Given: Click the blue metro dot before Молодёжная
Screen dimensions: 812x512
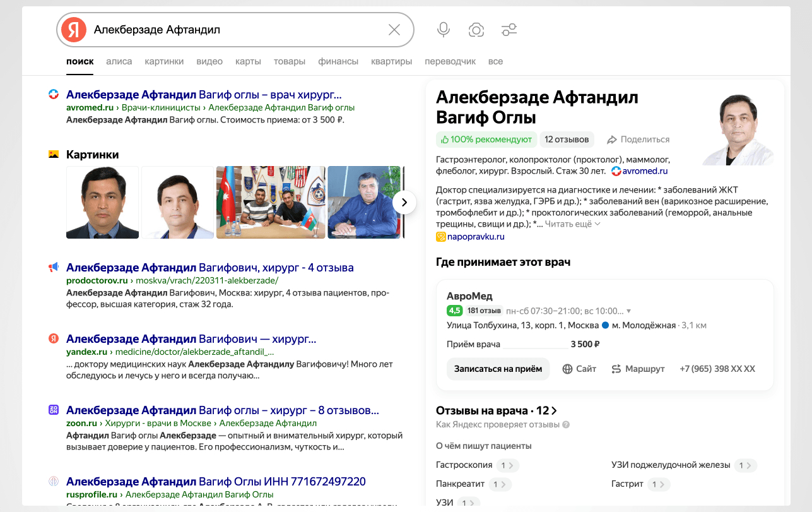Looking at the screenshot, I should pos(605,325).
